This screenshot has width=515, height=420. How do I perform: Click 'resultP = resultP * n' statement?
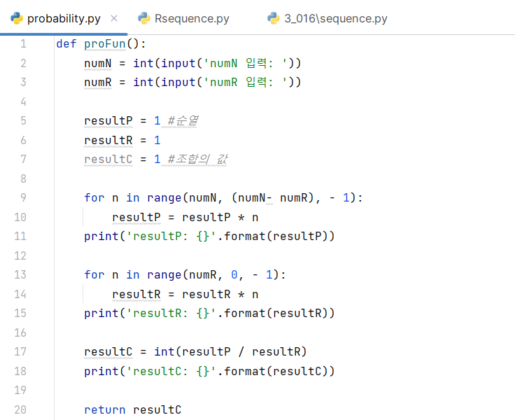click(x=185, y=217)
